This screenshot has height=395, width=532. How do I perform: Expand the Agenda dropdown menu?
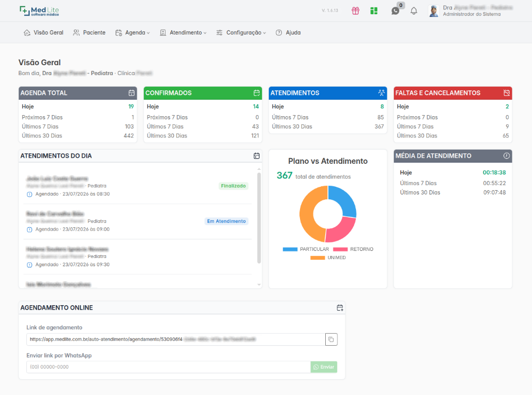point(133,32)
